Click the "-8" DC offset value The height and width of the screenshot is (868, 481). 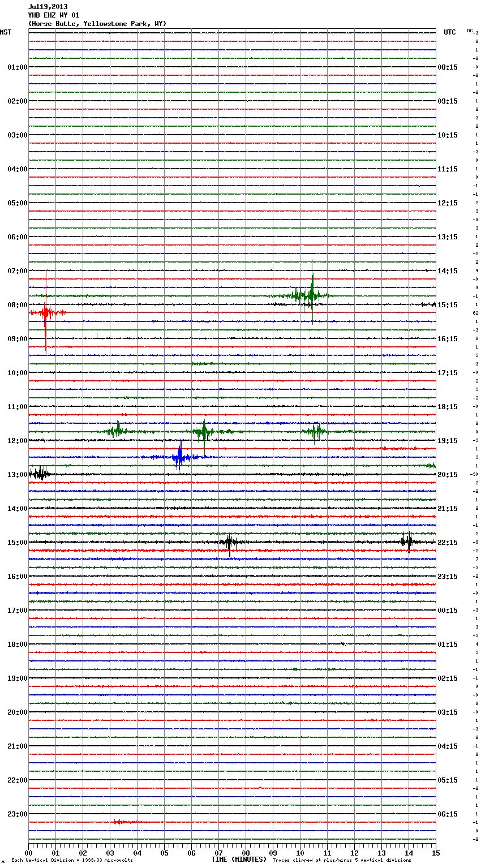[x=476, y=542]
